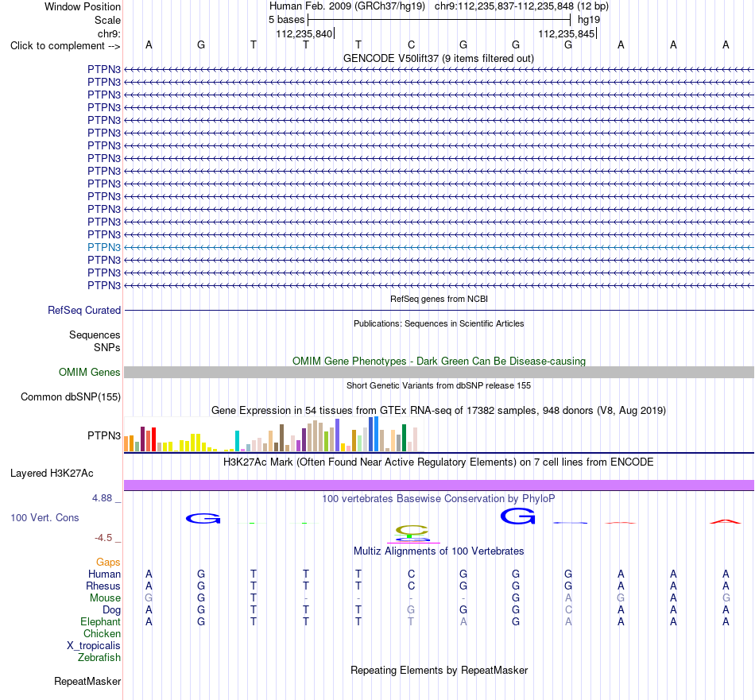The height and width of the screenshot is (700, 755).
Task: Click the '5 bases' scale label
Action: pos(286,20)
